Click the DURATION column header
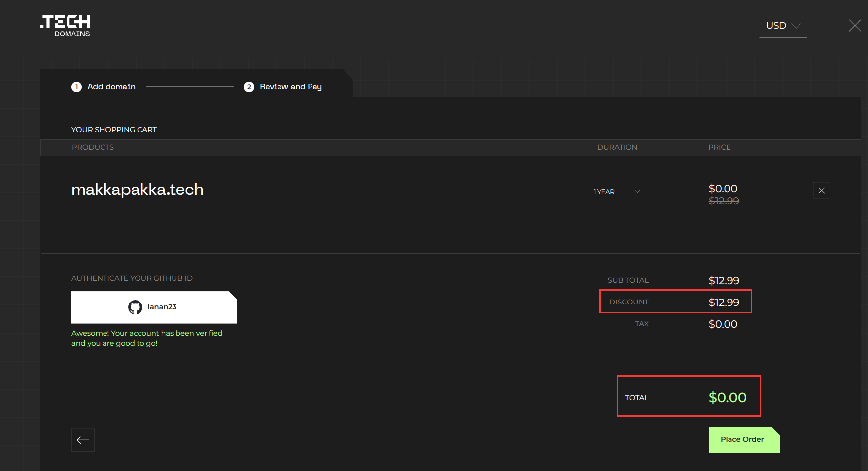The height and width of the screenshot is (471, 868). pos(617,147)
